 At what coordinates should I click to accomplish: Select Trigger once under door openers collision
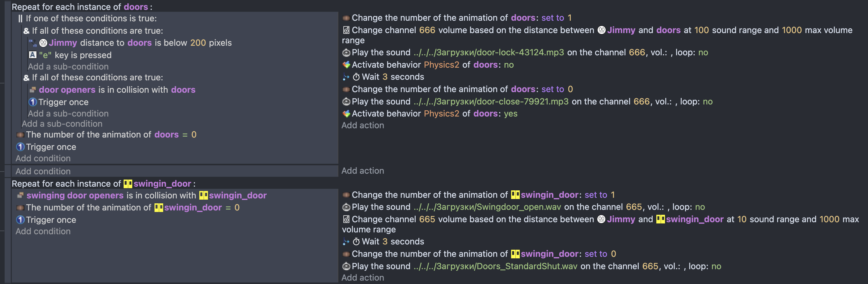[63, 102]
